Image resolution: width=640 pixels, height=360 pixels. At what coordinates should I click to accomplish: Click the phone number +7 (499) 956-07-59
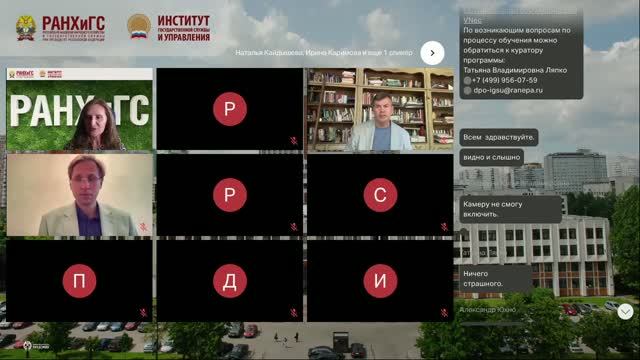pyautogui.click(x=504, y=80)
